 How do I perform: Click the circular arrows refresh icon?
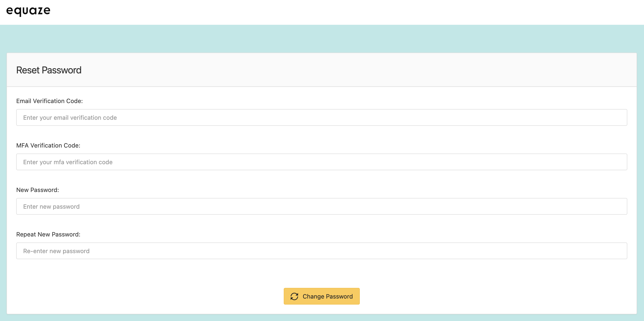[x=294, y=296]
